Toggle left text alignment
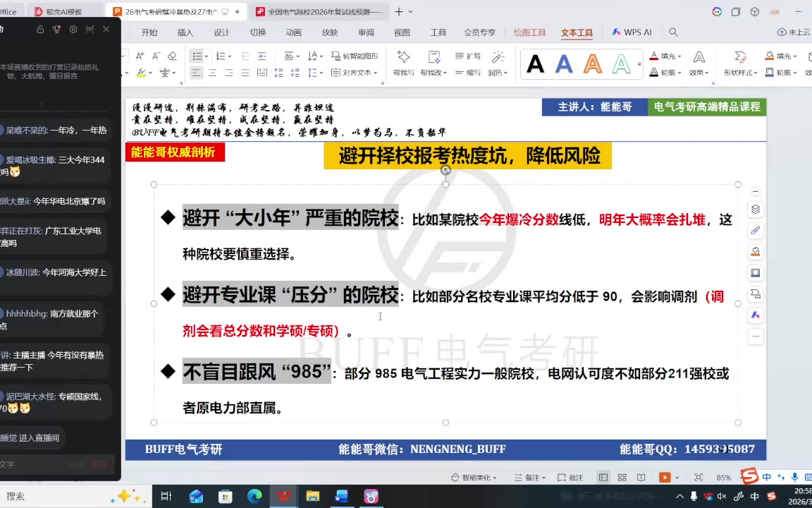This screenshot has height=508, width=812. pyautogui.click(x=196, y=73)
